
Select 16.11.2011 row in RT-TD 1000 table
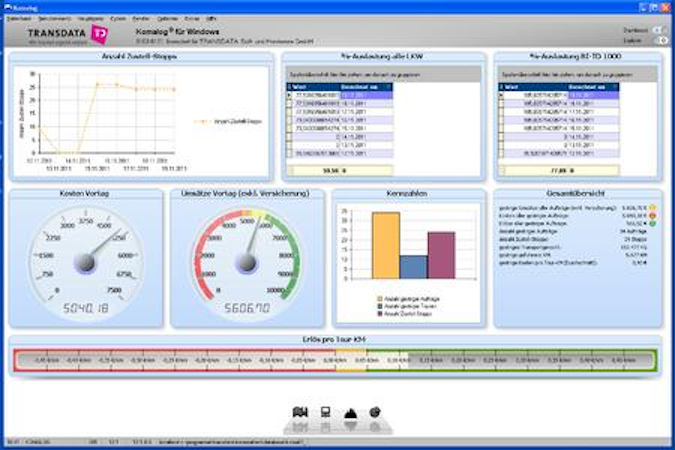(559, 120)
